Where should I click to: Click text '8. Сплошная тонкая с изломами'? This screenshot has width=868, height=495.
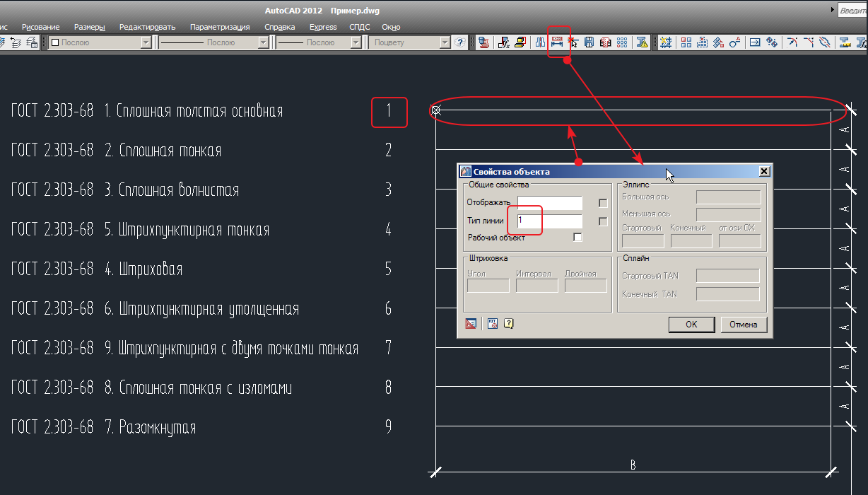198,388
